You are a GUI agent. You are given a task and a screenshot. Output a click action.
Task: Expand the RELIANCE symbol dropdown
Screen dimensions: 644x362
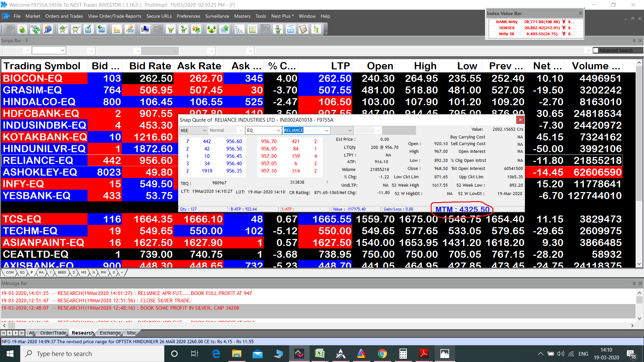(327, 130)
